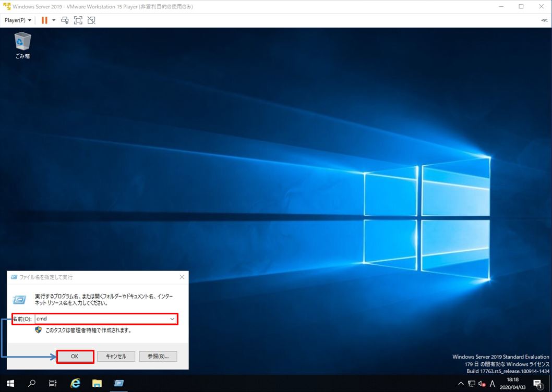This screenshot has width=552, height=392.
Task: Open the Action Center notifications icon
Action: click(538, 384)
